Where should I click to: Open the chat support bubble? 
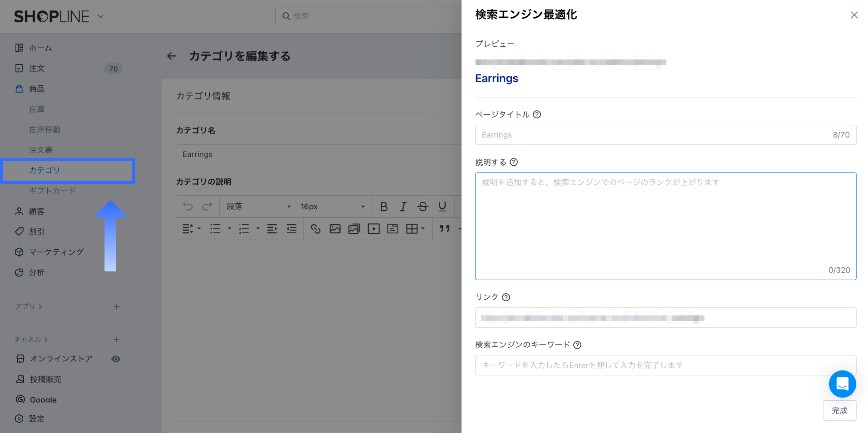[x=842, y=384]
